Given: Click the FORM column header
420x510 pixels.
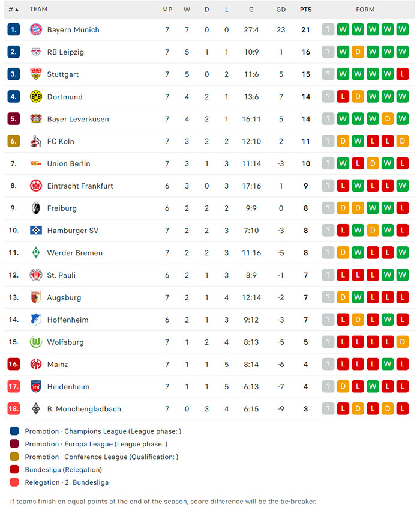Looking at the screenshot, I should pos(365,10).
